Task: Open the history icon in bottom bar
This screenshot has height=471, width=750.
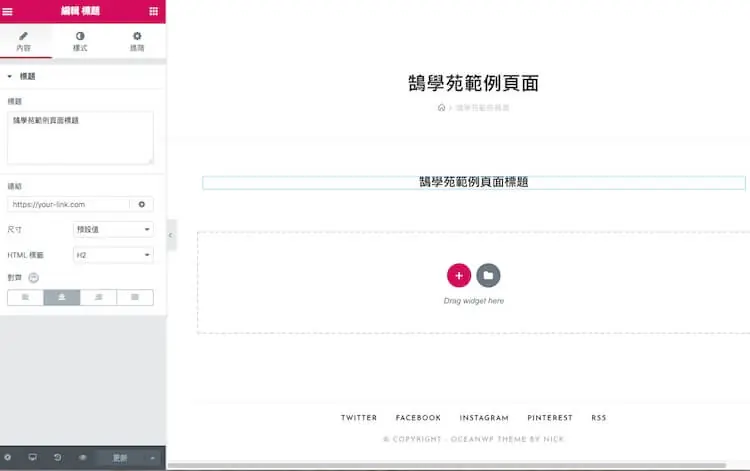Action: click(x=57, y=458)
